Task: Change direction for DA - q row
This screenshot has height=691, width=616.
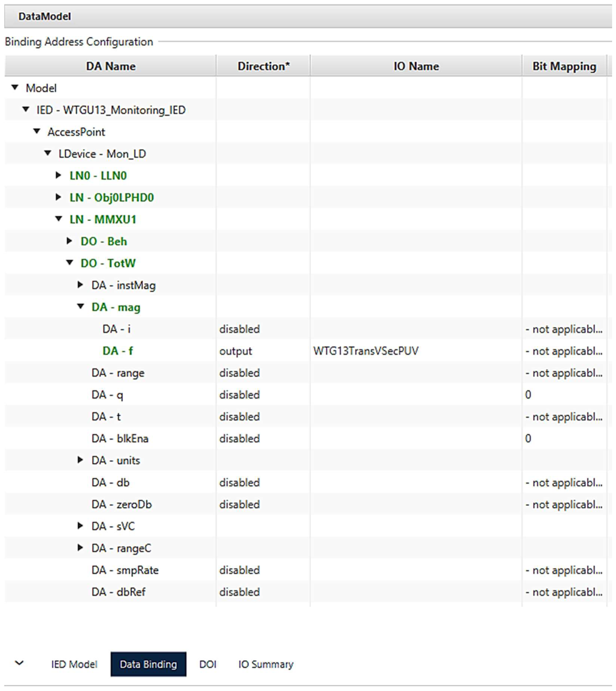Action: pos(239,395)
